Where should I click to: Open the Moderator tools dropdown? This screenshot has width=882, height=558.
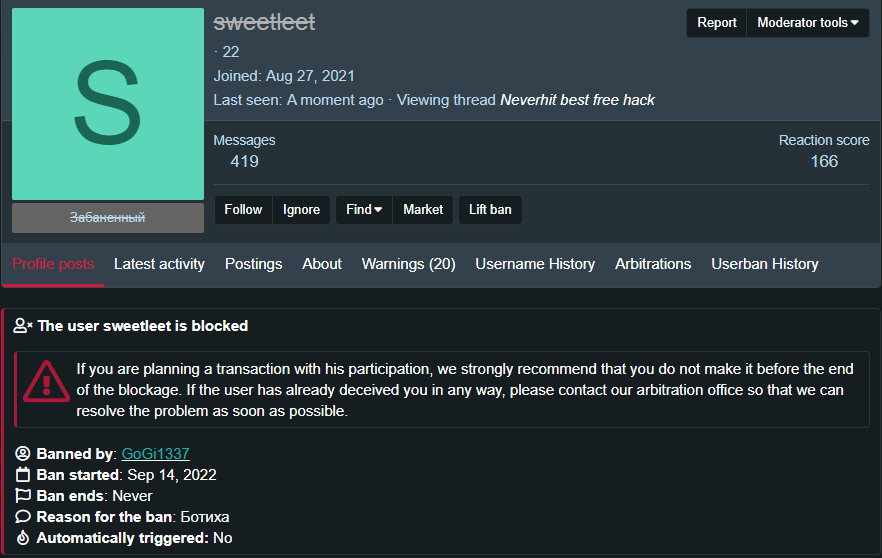point(808,23)
